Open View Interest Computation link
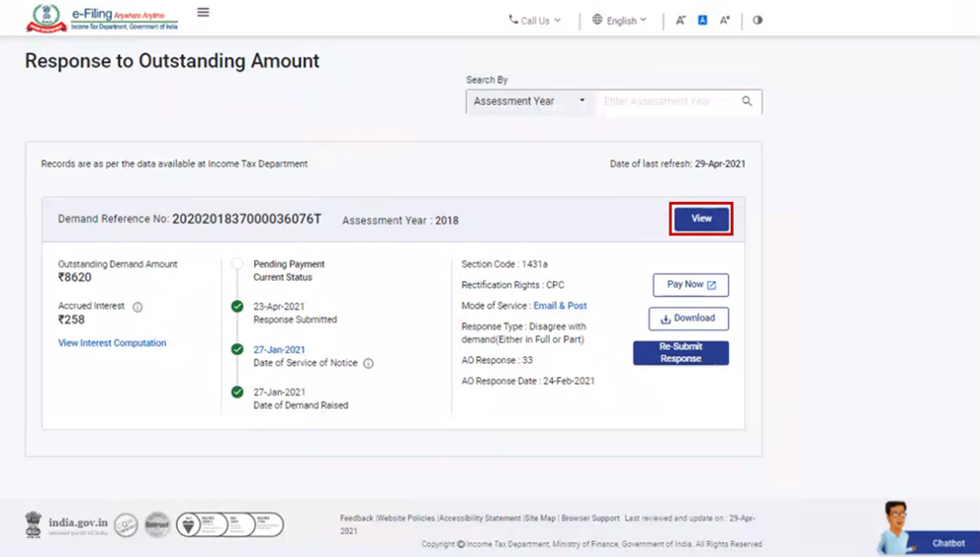 coord(112,343)
